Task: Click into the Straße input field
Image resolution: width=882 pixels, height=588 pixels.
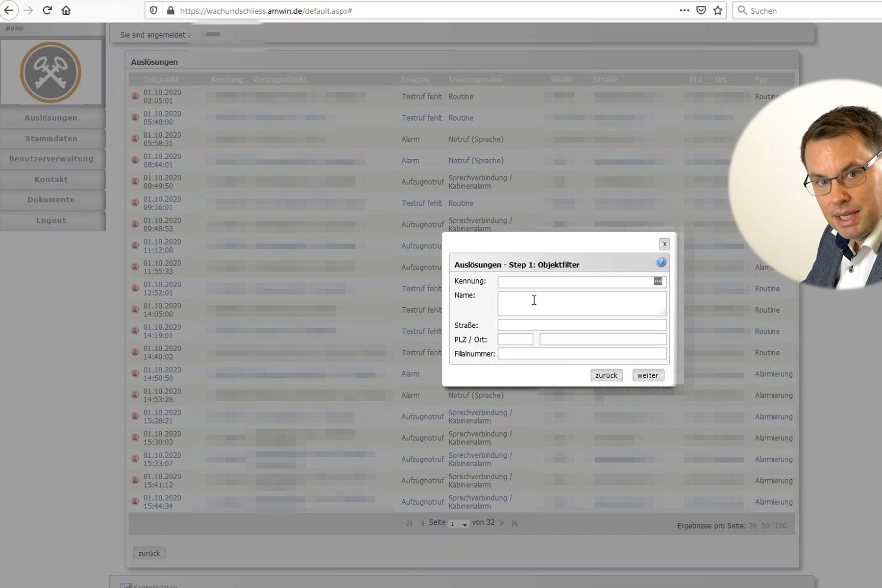Action: pos(582,325)
